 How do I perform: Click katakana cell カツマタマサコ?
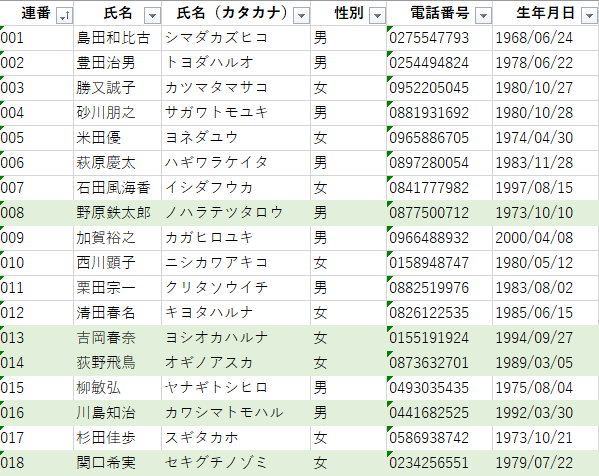pos(236,88)
